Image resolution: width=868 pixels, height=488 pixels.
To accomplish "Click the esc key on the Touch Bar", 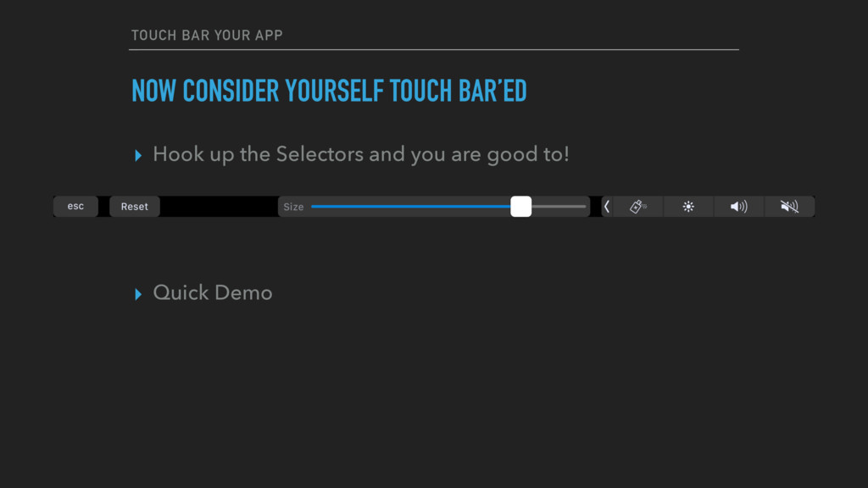I will tap(75, 207).
